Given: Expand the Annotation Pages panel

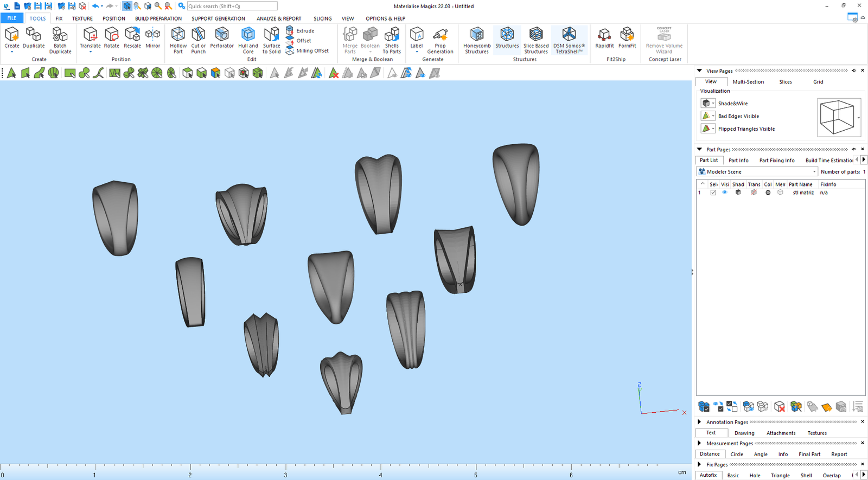Looking at the screenshot, I should tap(699, 421).
